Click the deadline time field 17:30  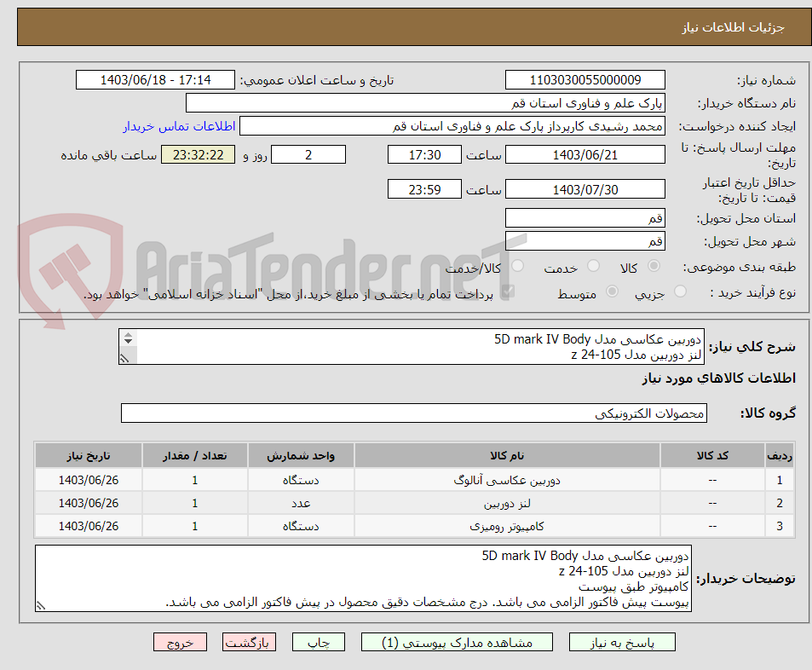pos(424,154)
